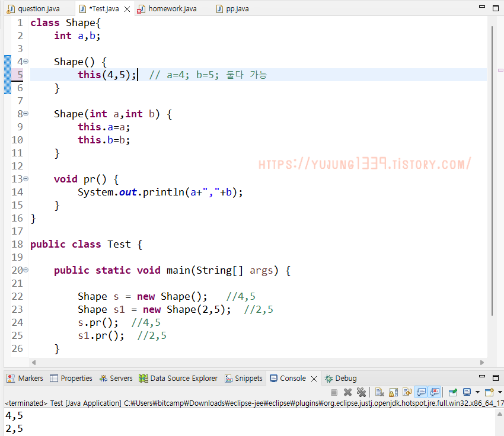Click on 'int a,b;' field declaration
504x436 pixels.
click(x=77, y=36)
